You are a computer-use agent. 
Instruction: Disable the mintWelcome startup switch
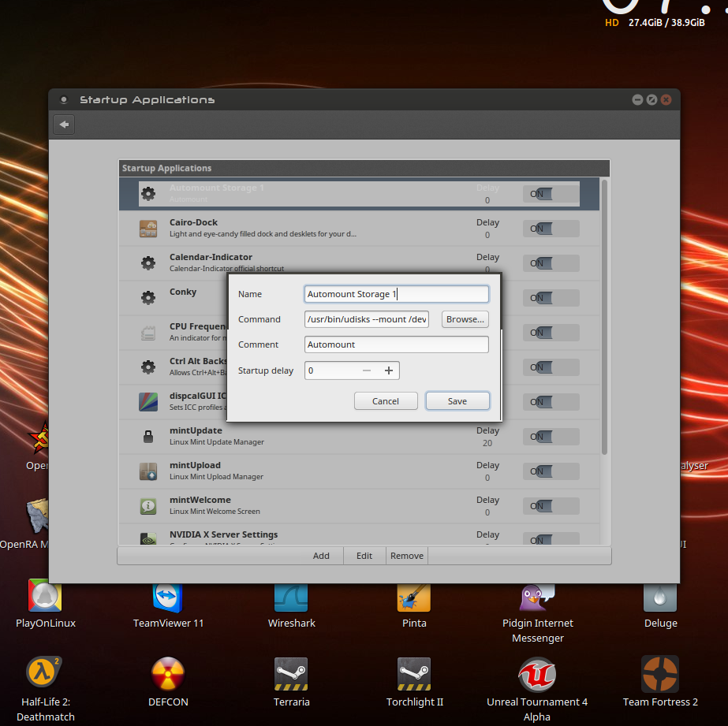pos(551,506)
